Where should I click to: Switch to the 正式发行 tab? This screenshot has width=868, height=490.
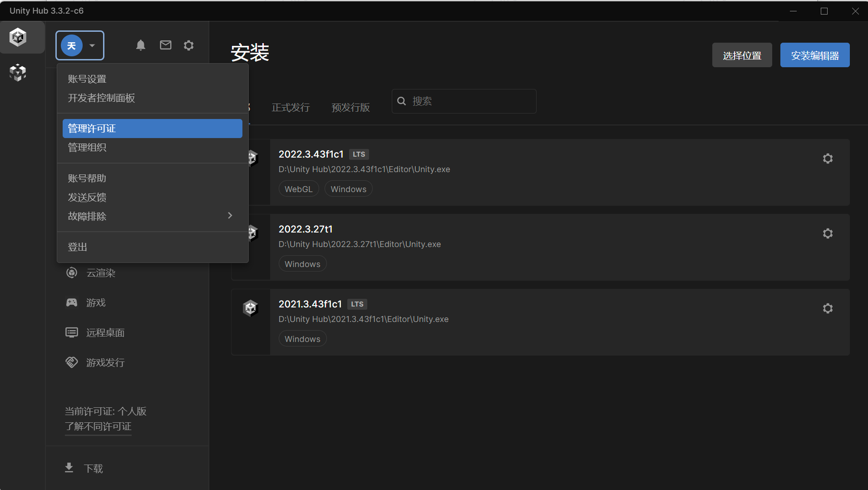(x=291, y=108)
